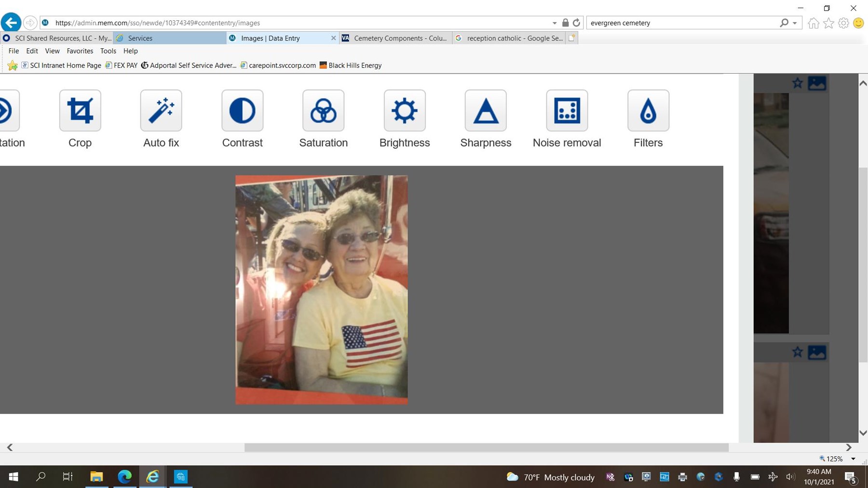Open the Brightness adjustment tool
868x488 pixels.
(x=405, y=111)
